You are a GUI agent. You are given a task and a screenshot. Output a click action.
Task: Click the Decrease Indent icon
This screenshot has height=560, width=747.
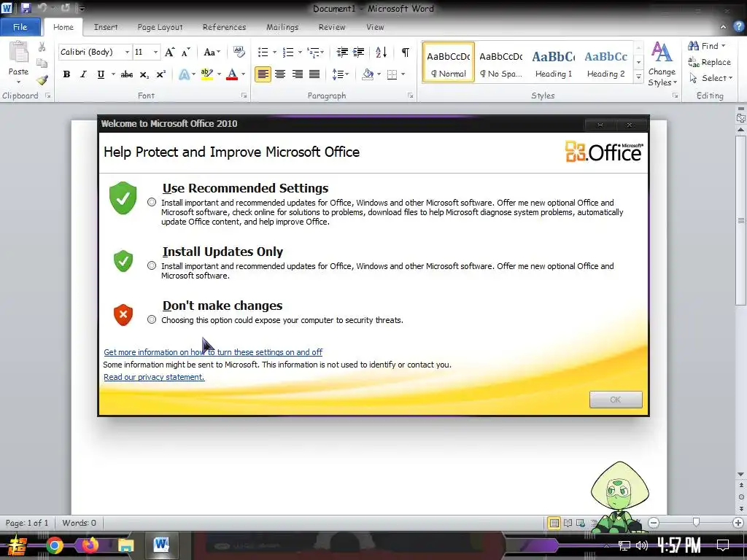pyautogui.click(x=342, y=52)
